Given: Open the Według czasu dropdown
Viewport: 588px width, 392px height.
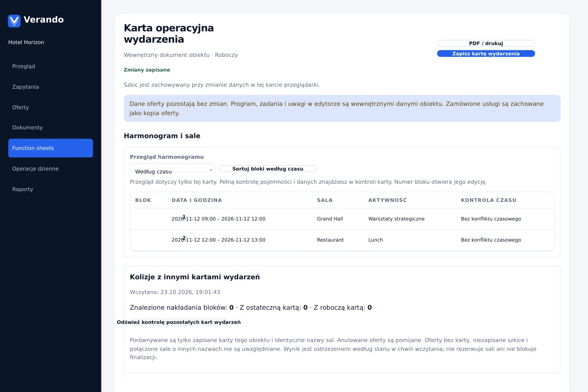Looking at the screenshot, I should click(x=172, y=168).
